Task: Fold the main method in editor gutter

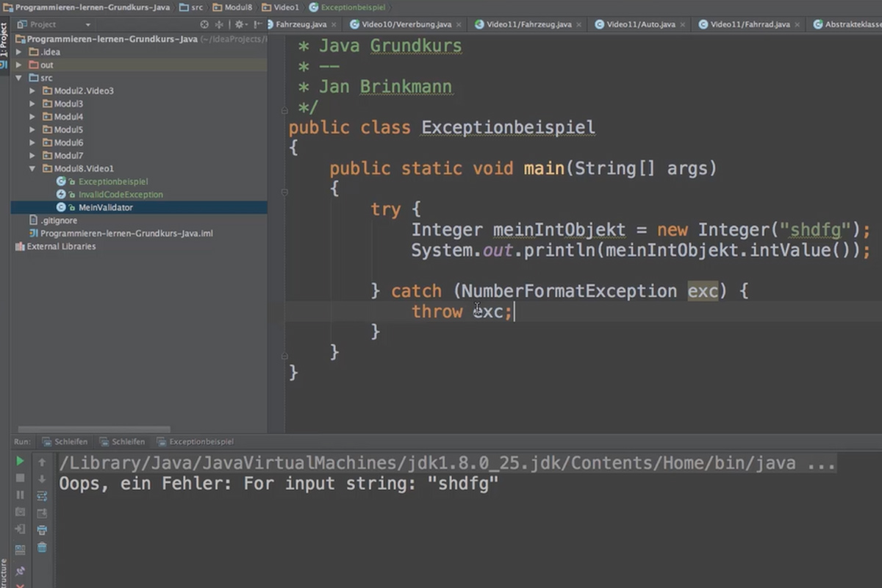Action: pyautogui.click(x=284, y=192)
